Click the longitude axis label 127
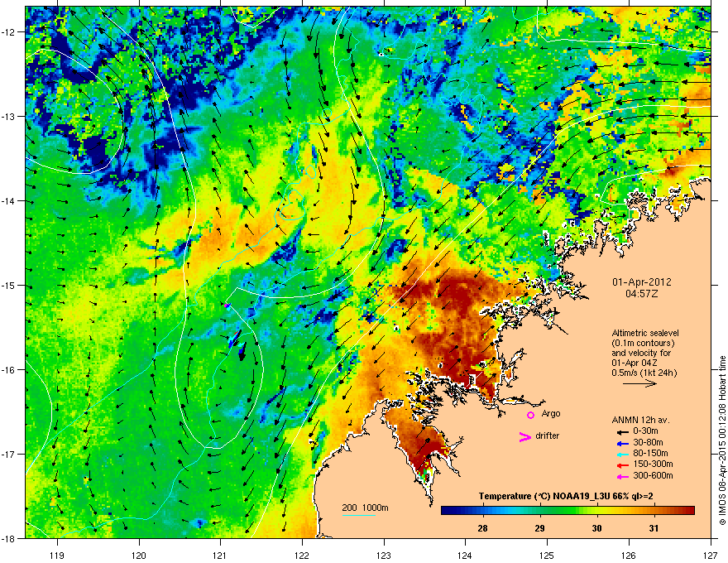The height and width of the screenshot is (563, 728). pyautogui.click(x=711, y=555)
